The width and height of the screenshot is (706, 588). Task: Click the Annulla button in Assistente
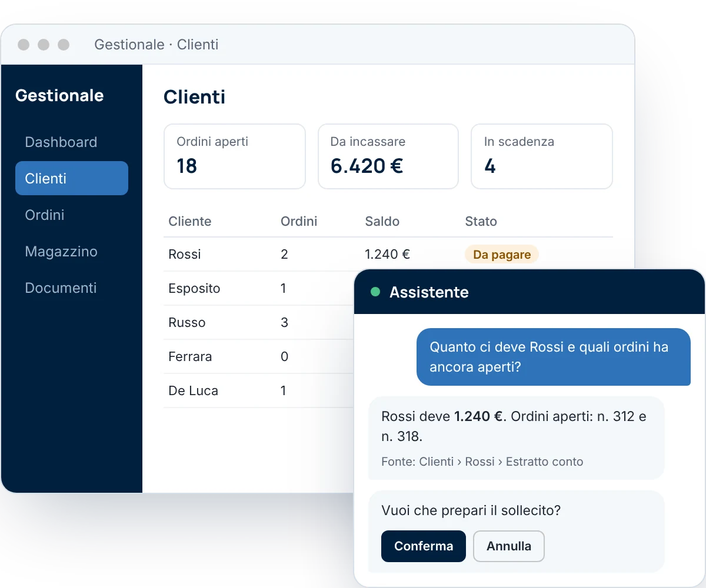point(509,546)
